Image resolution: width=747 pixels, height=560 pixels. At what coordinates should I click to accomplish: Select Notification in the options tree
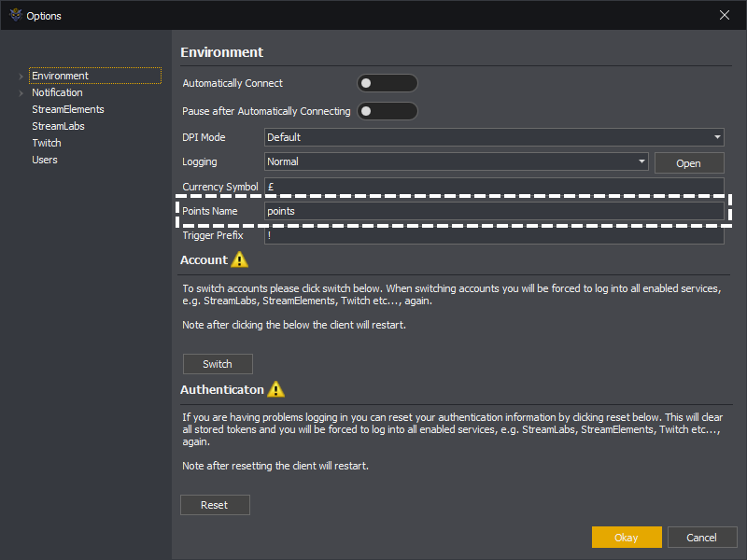pos(57,92)
